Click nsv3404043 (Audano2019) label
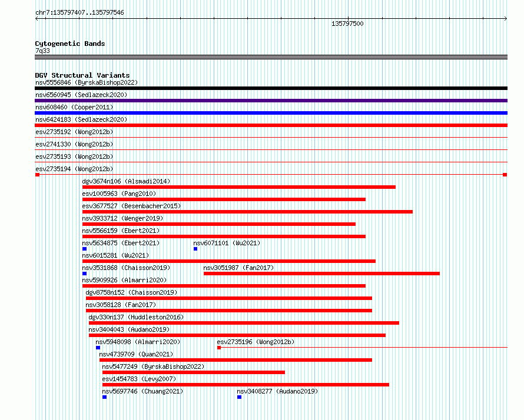Image resolution: width=524 pixels, height=420 pixels. click(129, 329)
